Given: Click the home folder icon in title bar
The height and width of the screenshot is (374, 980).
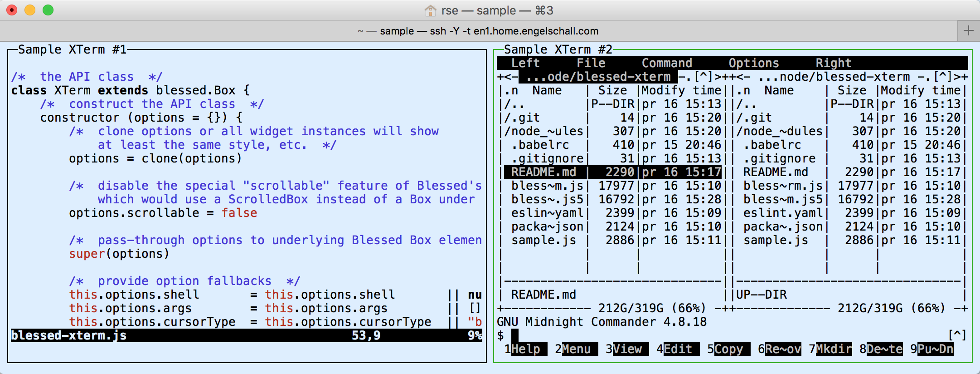Looking at the screenshot, I should click(430, 10).
